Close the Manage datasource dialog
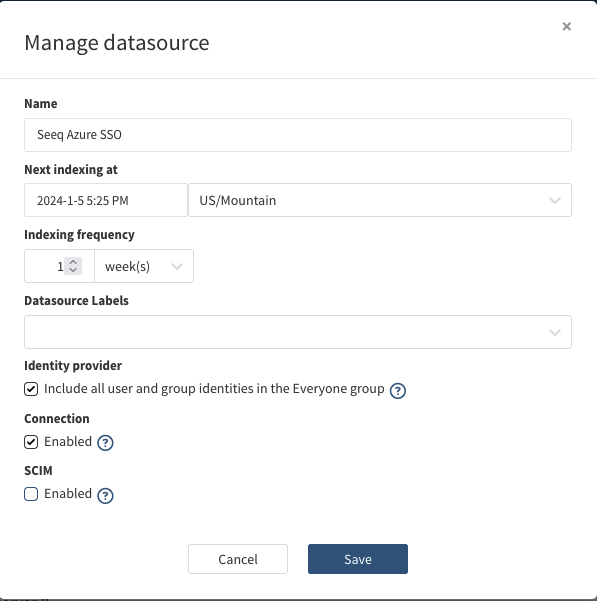Viewport: 597px width, 601px height. pyautogui.click(x=566, y=26)
